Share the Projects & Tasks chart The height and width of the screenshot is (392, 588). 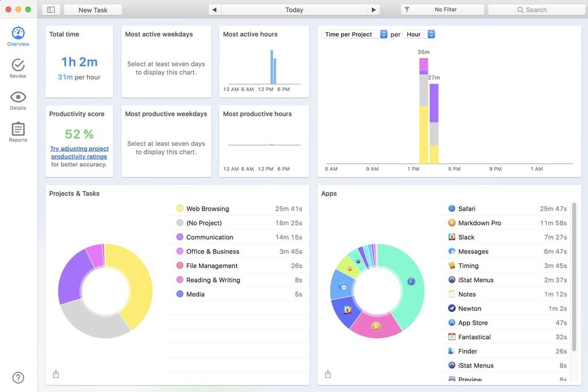56,374
